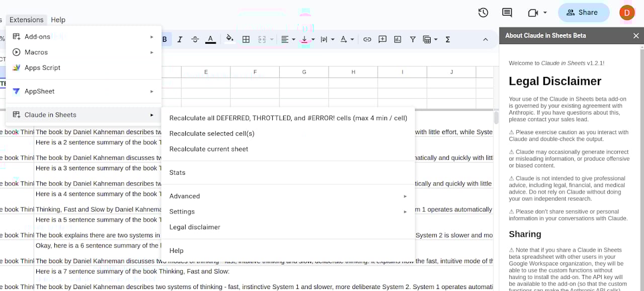Choose Recalculate selected cell(s)

(x=288, y=134)
